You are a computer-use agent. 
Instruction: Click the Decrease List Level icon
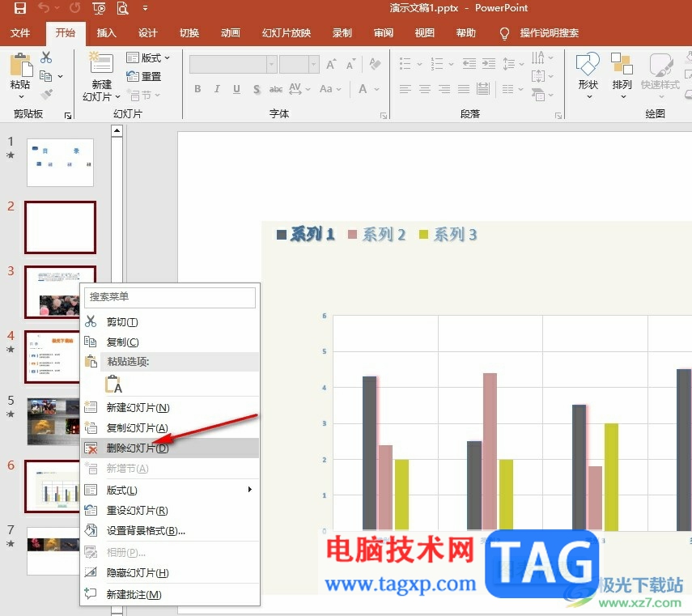point(469,64)
